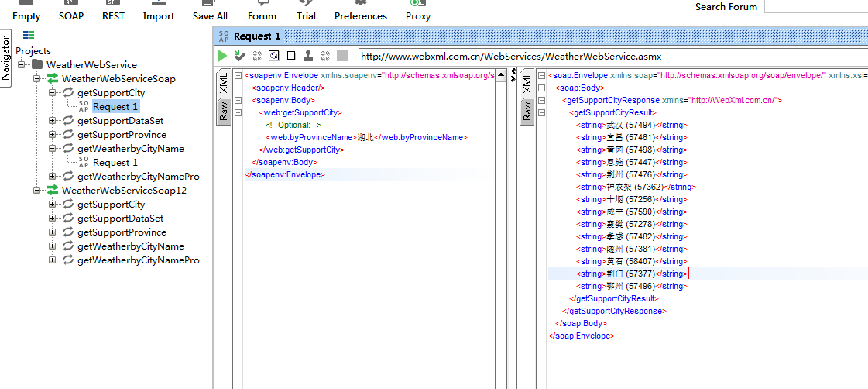Screen dimensions: 868x389
Task: Select getWeatherbyCityNamePro in WeatherWebServiceSoap12
Action: click(139, 260)
